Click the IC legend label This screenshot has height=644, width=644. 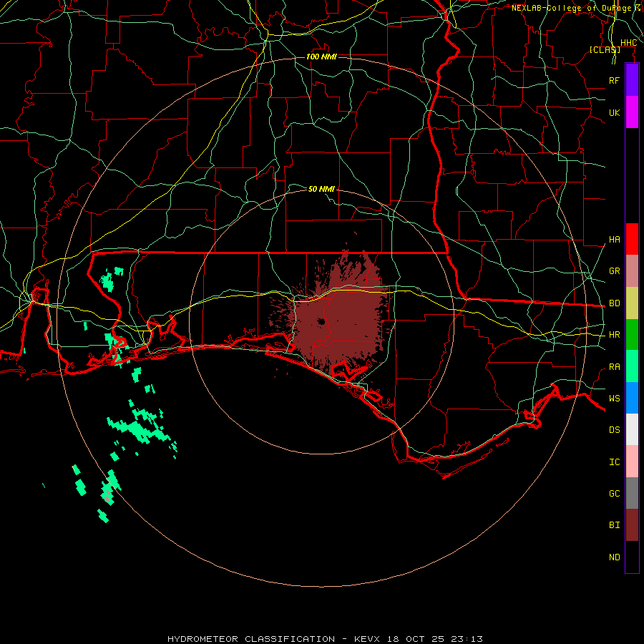(x=614, y=462)
